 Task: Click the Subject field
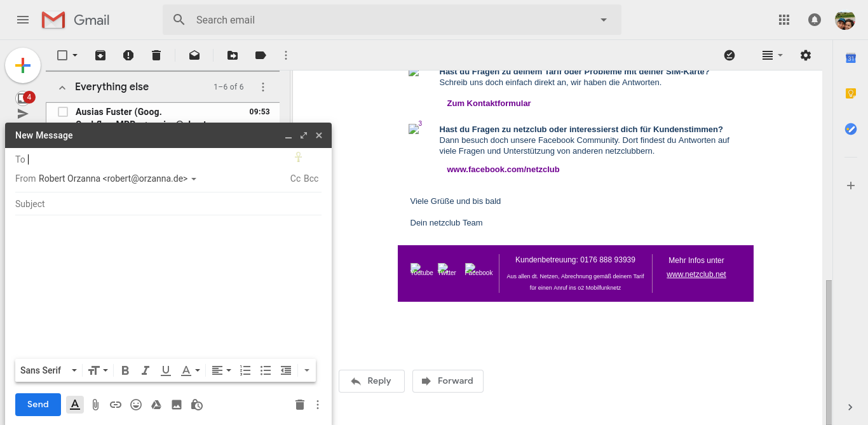click(x=168, y=204)
